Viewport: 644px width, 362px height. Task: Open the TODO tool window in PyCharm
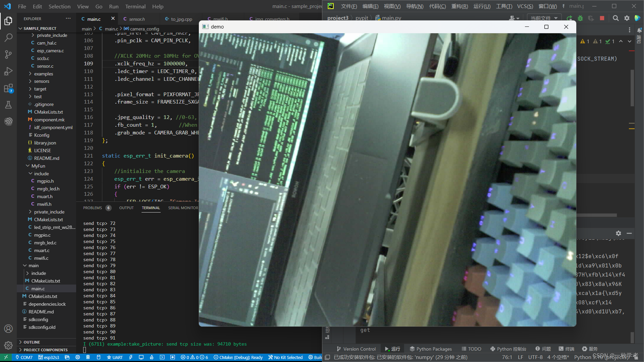click(471, 349)
